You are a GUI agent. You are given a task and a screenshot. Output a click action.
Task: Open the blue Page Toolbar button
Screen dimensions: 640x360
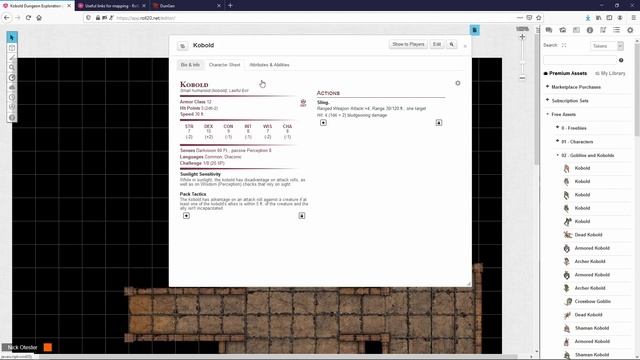pos(474,30)
